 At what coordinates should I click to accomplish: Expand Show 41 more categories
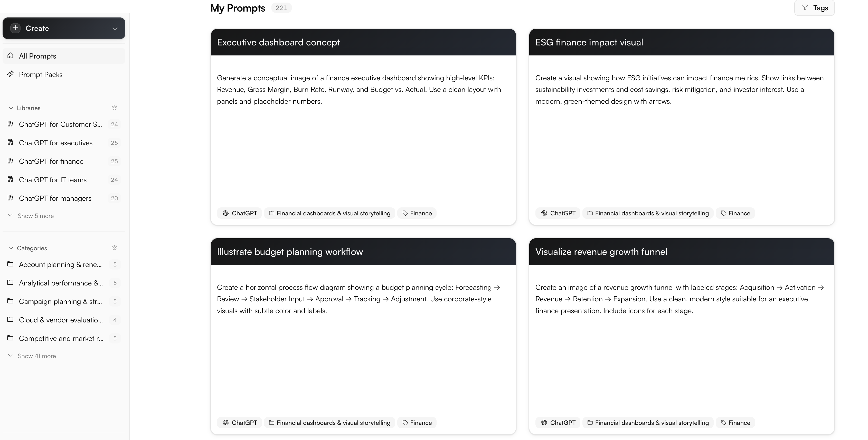pos(36,356)
